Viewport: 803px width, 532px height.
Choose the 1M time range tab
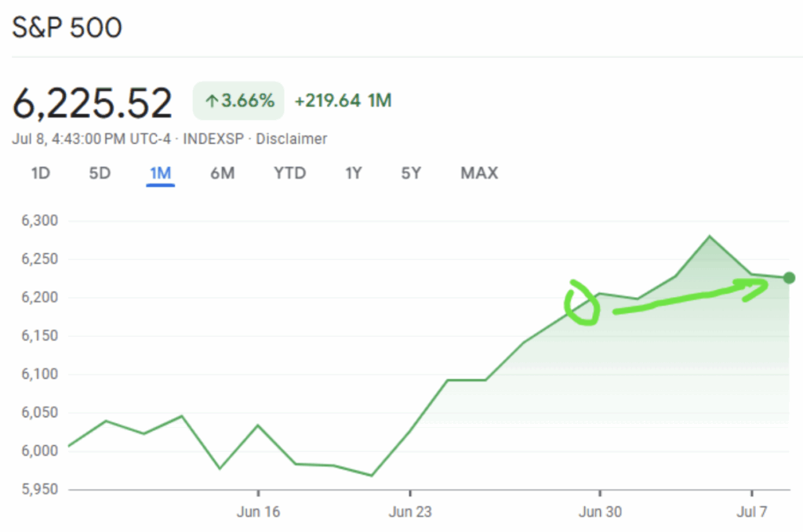point(160,173)
